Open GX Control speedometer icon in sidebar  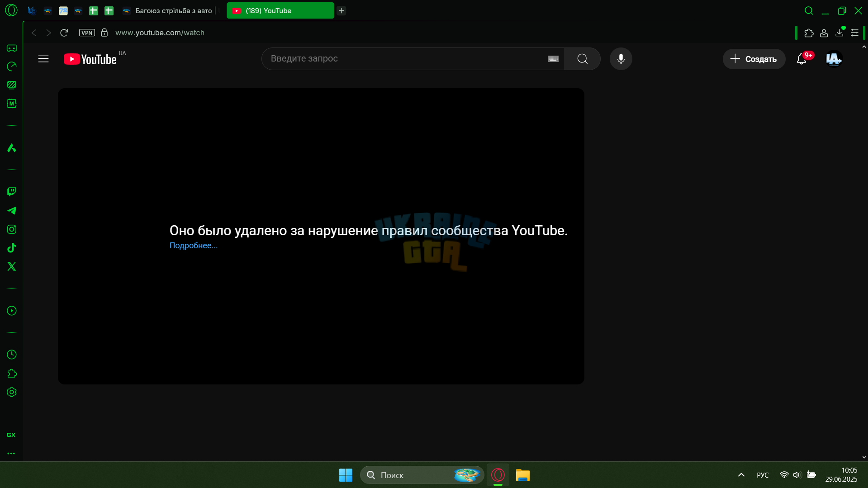12,66
